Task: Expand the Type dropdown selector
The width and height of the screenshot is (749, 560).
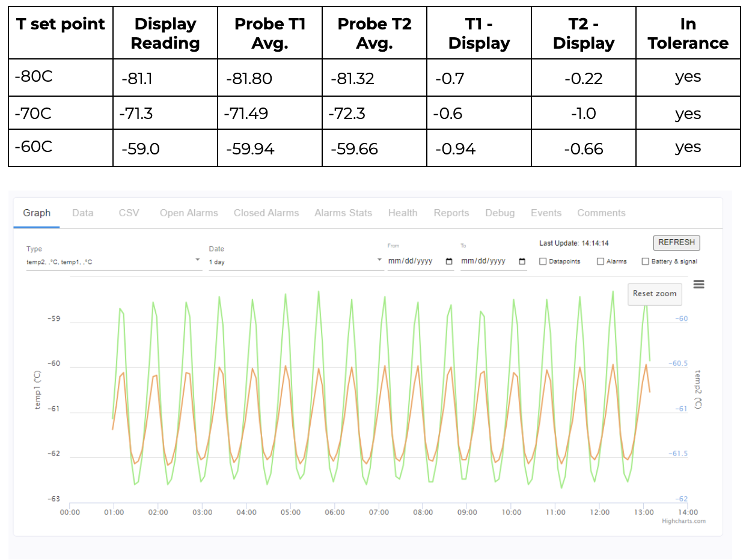Action: click(x=114, y=262)
